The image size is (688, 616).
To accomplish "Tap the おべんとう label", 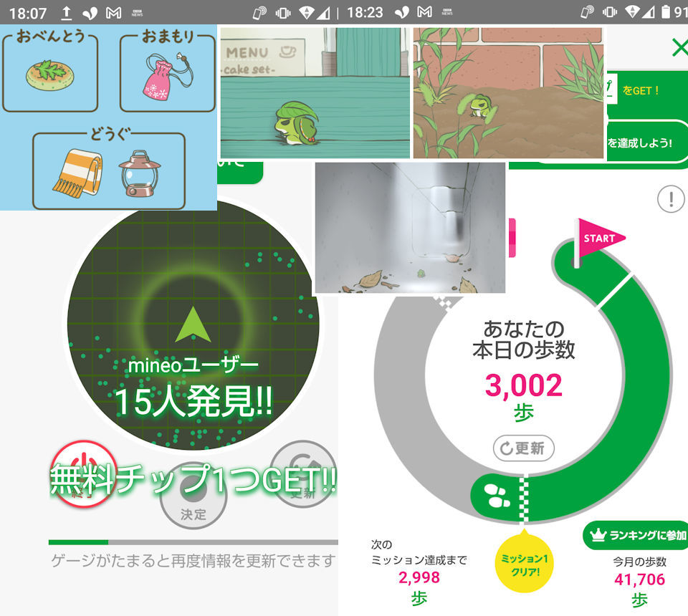I will coord(50,36).
